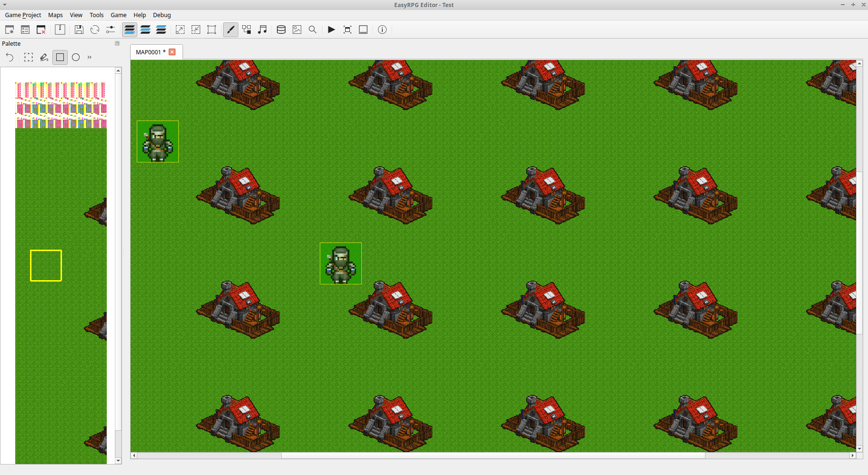The width and height of the screenshot is (868, 475).
Task: Open the search tool
Action: tap(313, 30)
